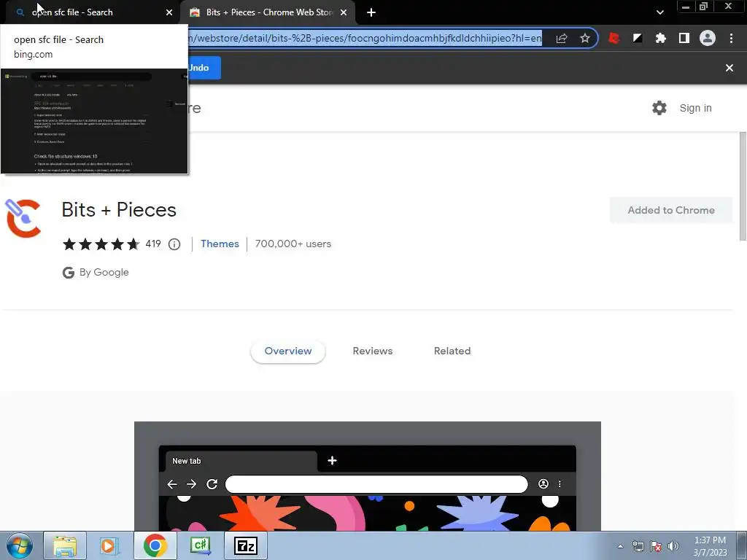Open the tab search dropdown arrow
Viewport: 747px width, 560px height.
point(659,12)
